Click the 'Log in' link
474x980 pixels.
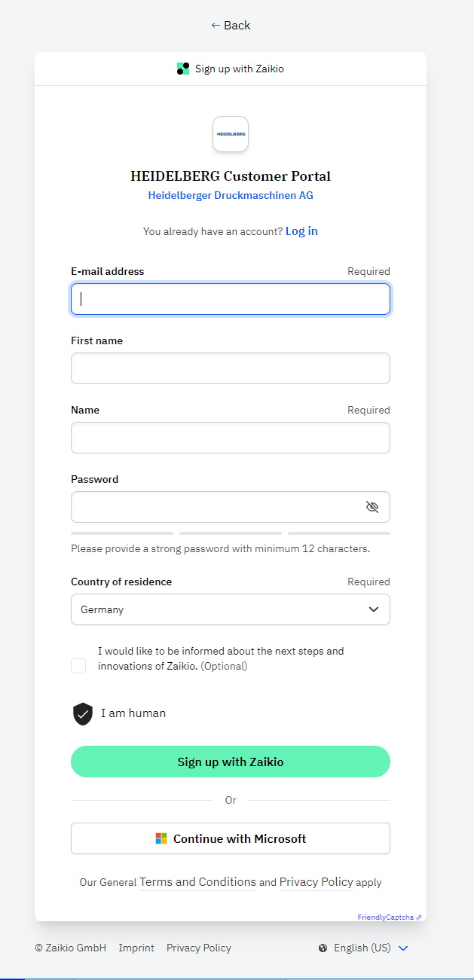[x=301, y=231]
